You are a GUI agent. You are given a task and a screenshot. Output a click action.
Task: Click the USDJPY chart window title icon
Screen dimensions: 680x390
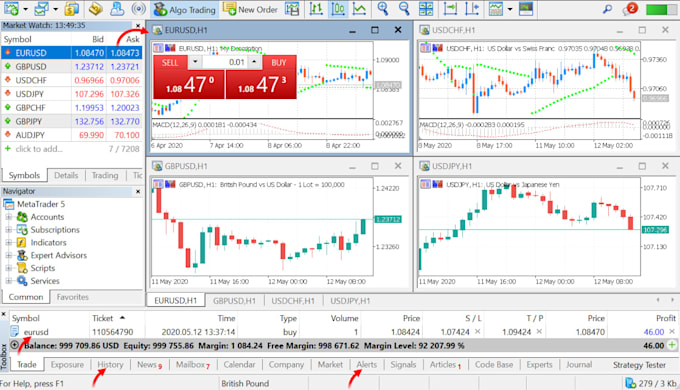coord(425,166)
